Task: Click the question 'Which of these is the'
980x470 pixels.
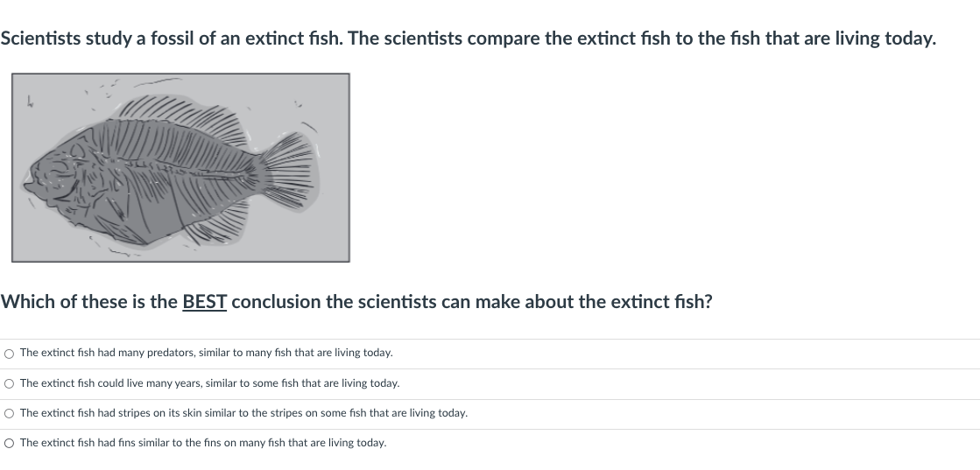Action: (88, 302)
